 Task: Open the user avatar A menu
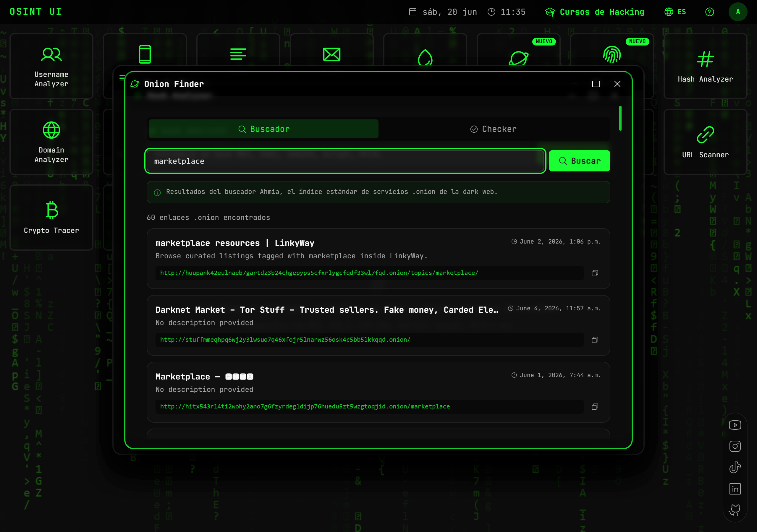click(x=738, y=12)
